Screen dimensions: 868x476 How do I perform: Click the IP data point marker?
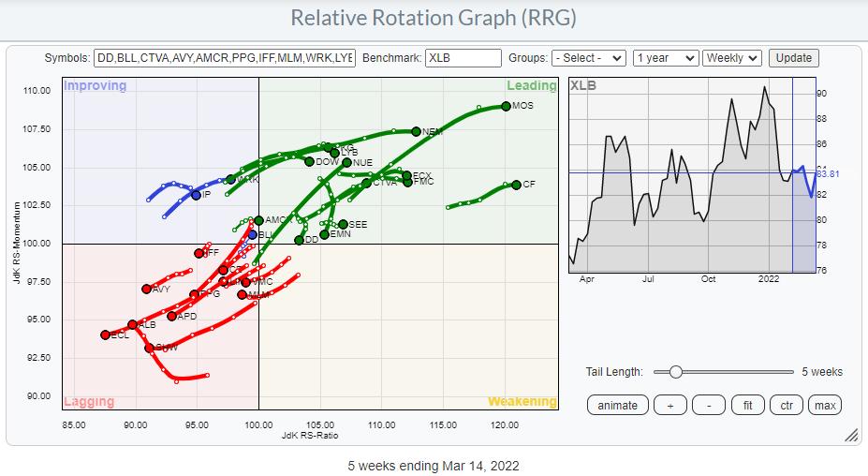[196, 195]
